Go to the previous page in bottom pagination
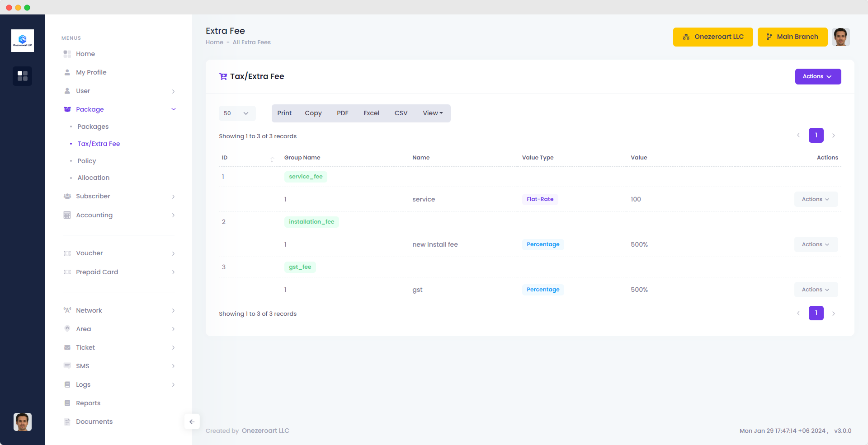 (798, 313)
